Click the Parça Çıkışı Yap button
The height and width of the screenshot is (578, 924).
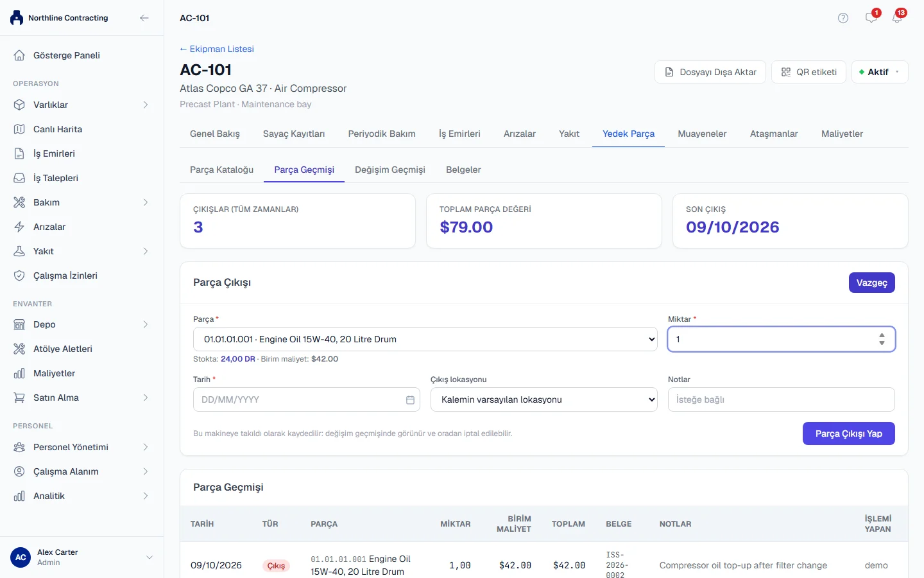pyautogui.click(x=848, y=433)
